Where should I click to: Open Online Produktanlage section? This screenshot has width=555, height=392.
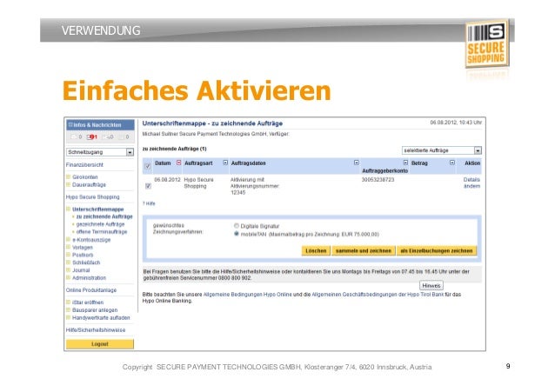(91, 290)
